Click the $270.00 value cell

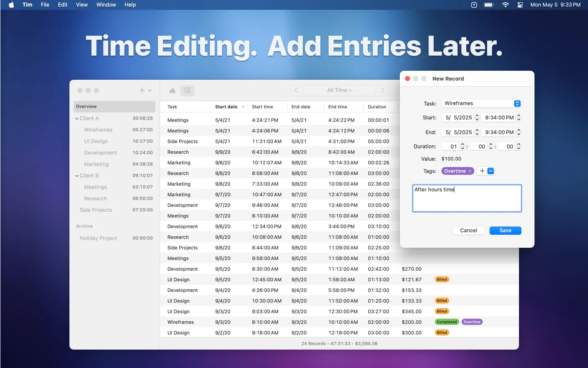point(412,269)
